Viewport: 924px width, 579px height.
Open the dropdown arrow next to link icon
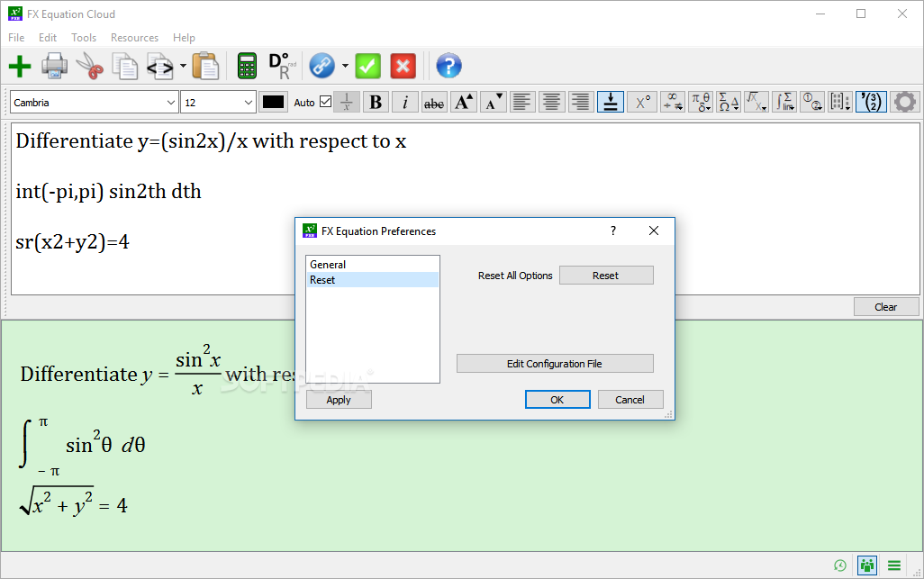click(345, 66)
